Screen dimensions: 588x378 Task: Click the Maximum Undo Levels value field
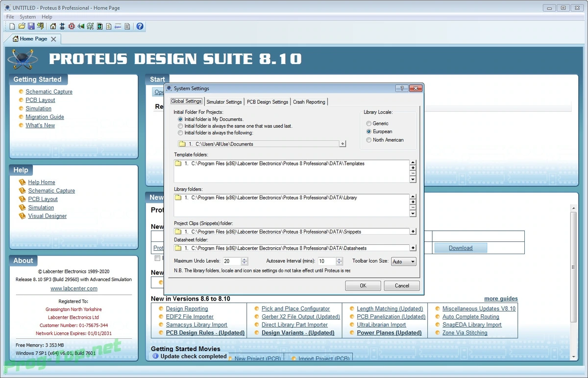click(232, 261)
